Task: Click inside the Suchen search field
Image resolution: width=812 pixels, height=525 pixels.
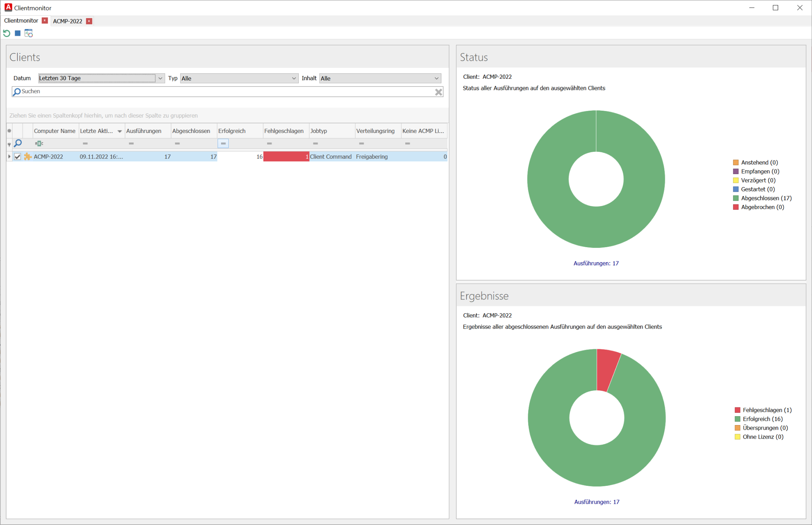Action: pyautogui.click(x=154, y=91)
